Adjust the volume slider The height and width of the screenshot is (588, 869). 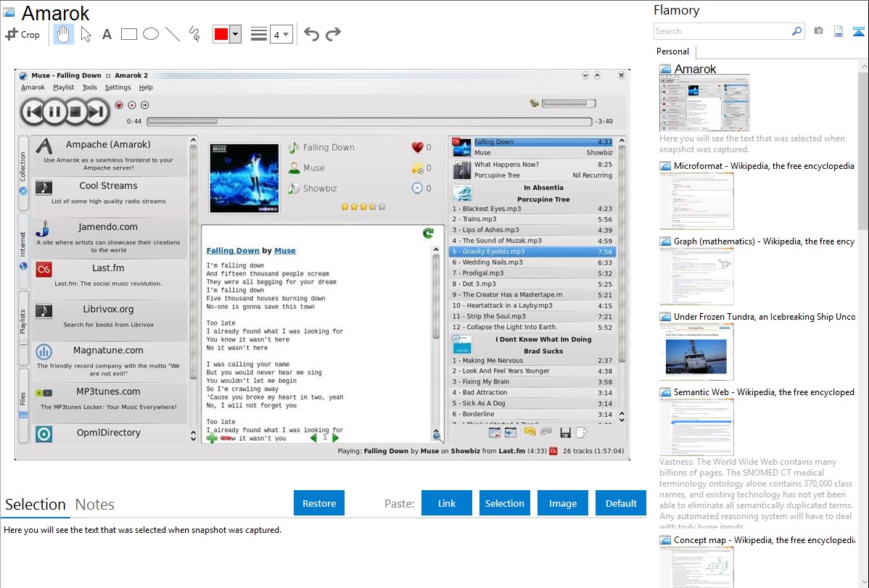(569, 104)
